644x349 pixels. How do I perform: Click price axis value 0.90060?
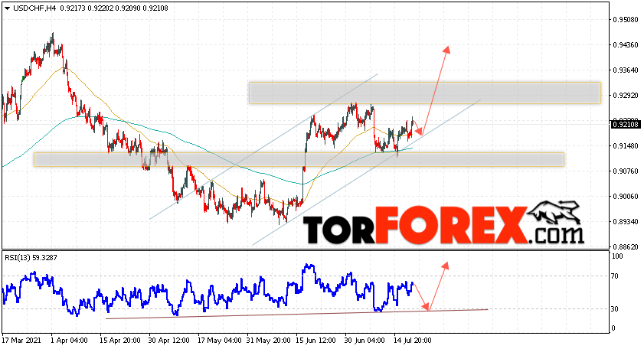coord(626,197)
